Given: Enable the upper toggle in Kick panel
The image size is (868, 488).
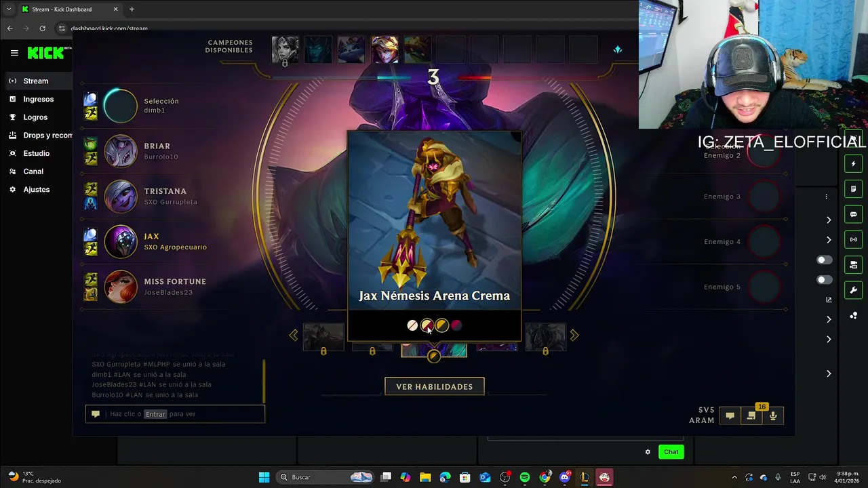Looking at the screenshot, I should 824,260.
